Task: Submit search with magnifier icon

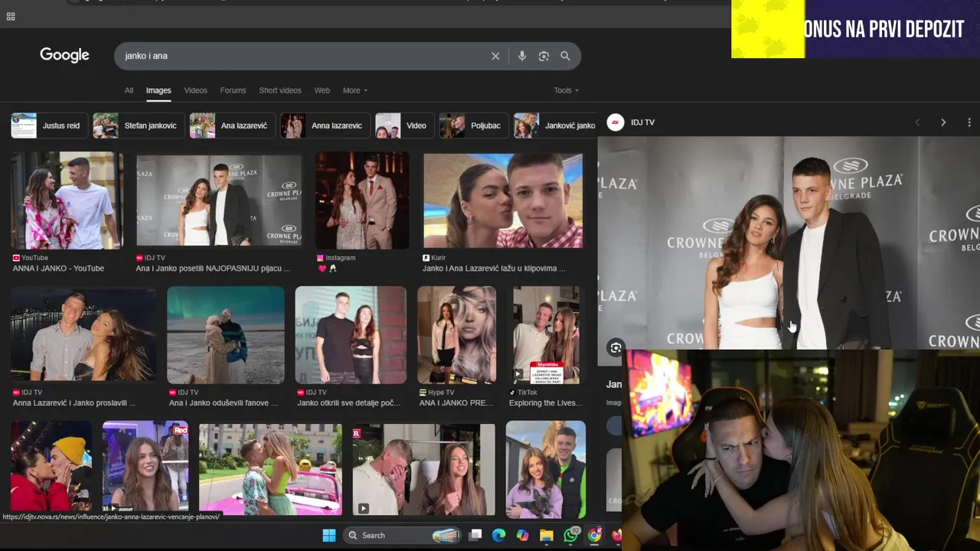Action: [x=565, y=56]
